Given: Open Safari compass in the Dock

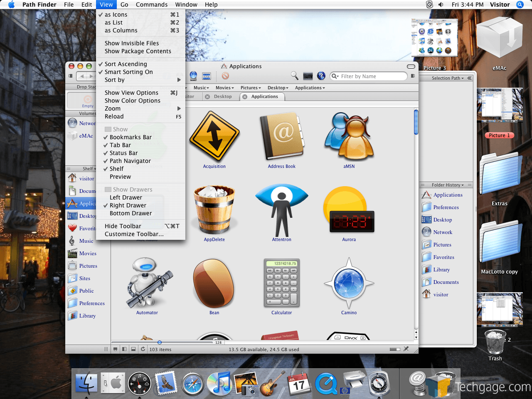Looking at the screenshot, I should point(193,384).
